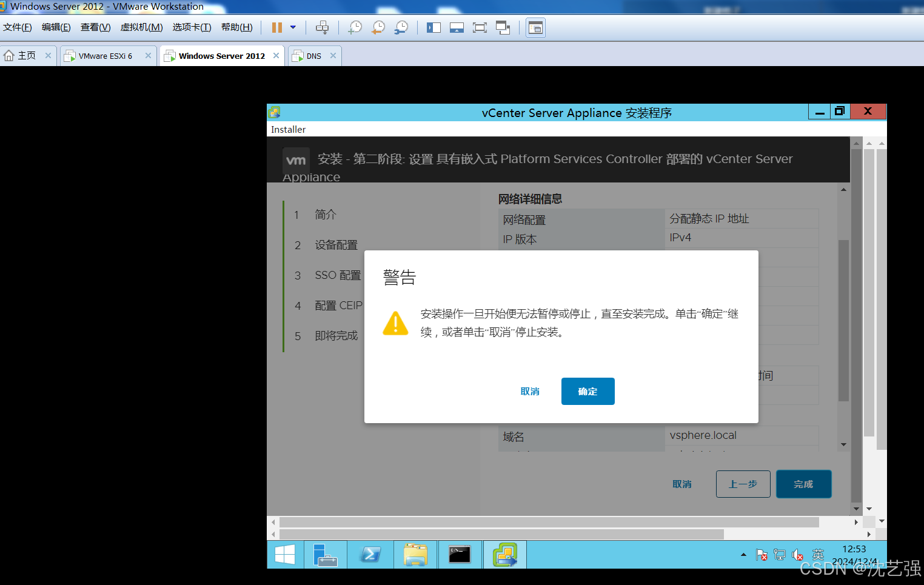Take a snapshot of the VM
Viewport: 924px width, 585px height.
tap(355, 27)
